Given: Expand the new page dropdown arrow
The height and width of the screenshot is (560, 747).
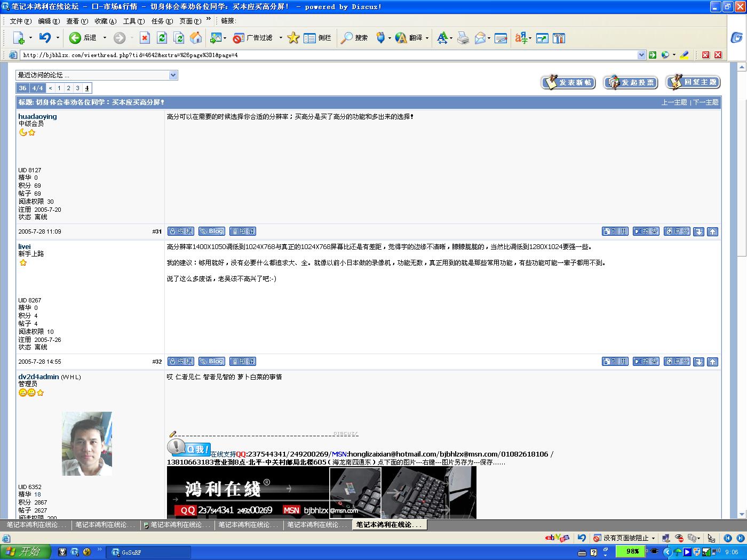Looking at the screenshot, I should [30, 38].
